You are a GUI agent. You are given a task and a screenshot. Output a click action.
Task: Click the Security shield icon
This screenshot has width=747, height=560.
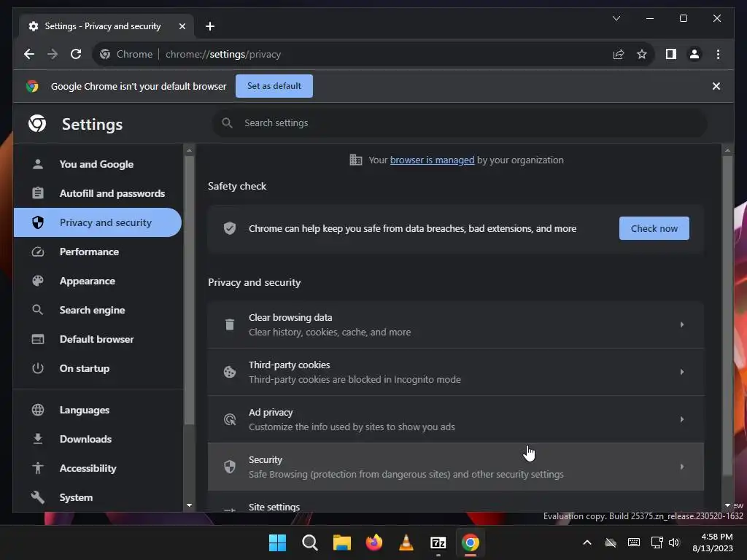tap(230, 467)
